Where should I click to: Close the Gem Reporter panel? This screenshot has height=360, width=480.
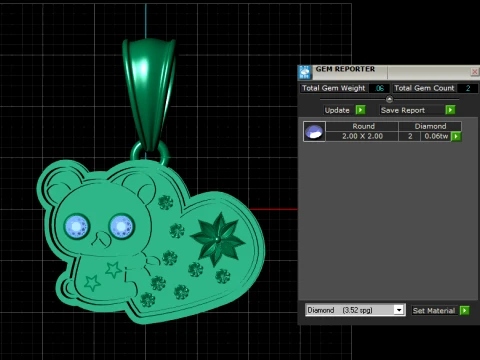point(474,72)
